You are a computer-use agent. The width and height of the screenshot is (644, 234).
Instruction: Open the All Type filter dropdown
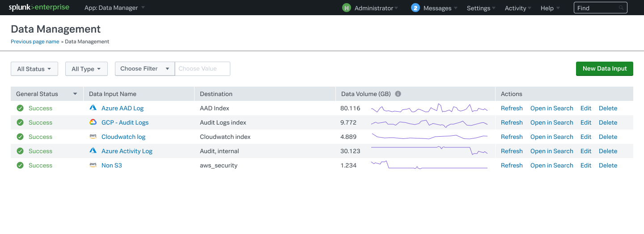coord(86,69)
